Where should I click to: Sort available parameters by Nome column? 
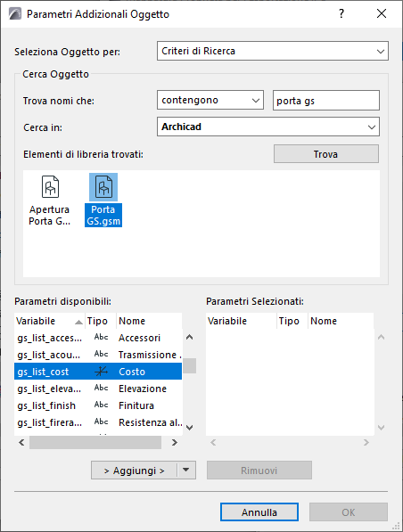tap(149, 321)
